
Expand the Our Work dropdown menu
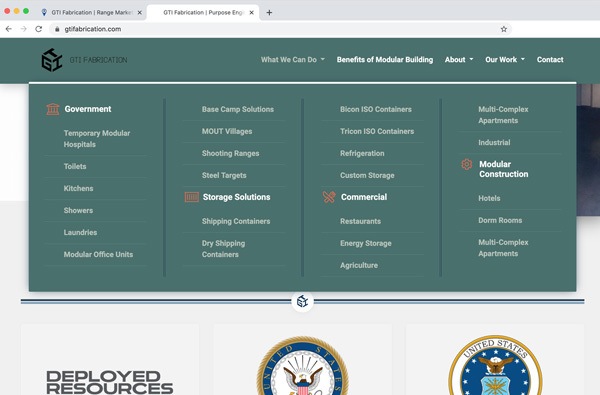point(505,60)
